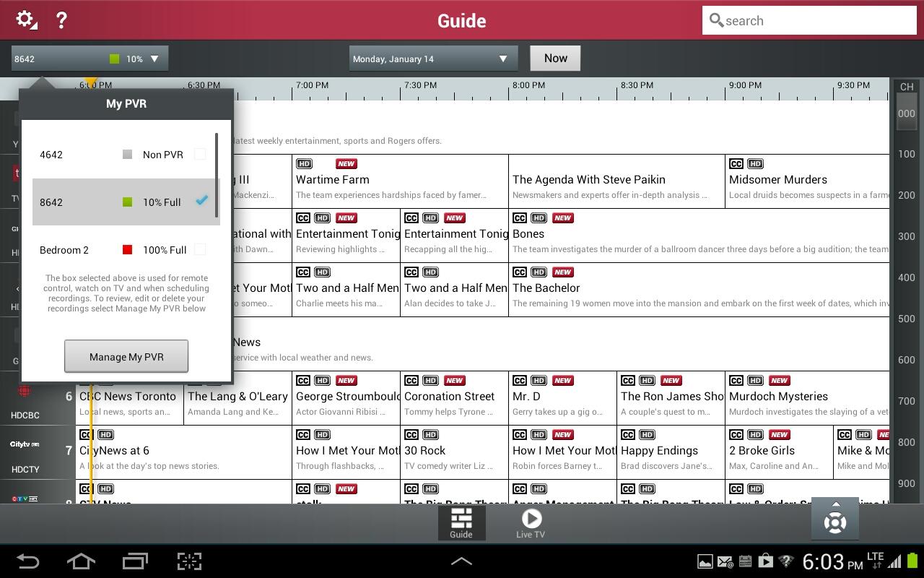
Task: Open the 2 Broke Girls listing
Action: tap(780, 452)
